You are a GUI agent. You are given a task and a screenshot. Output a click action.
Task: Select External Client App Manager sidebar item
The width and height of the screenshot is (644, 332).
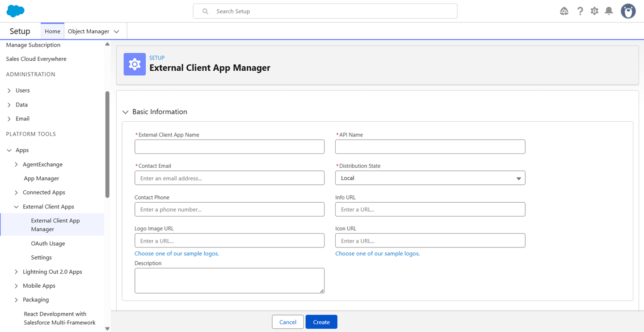point(52,225)
